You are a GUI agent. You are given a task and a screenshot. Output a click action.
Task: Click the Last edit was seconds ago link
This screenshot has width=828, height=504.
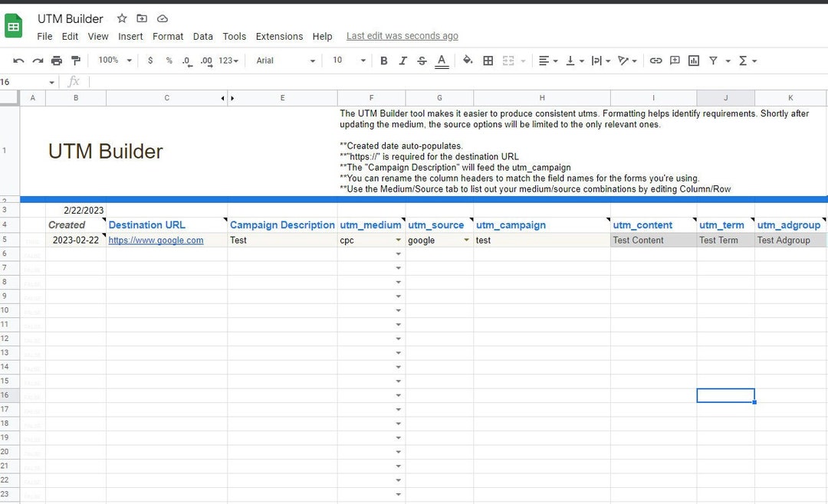point(402,35)
